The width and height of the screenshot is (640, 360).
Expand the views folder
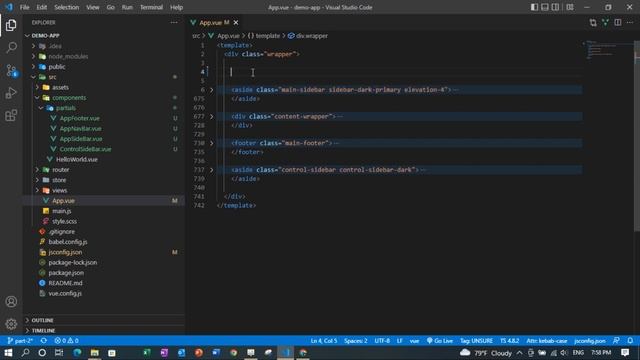(37, 190)
